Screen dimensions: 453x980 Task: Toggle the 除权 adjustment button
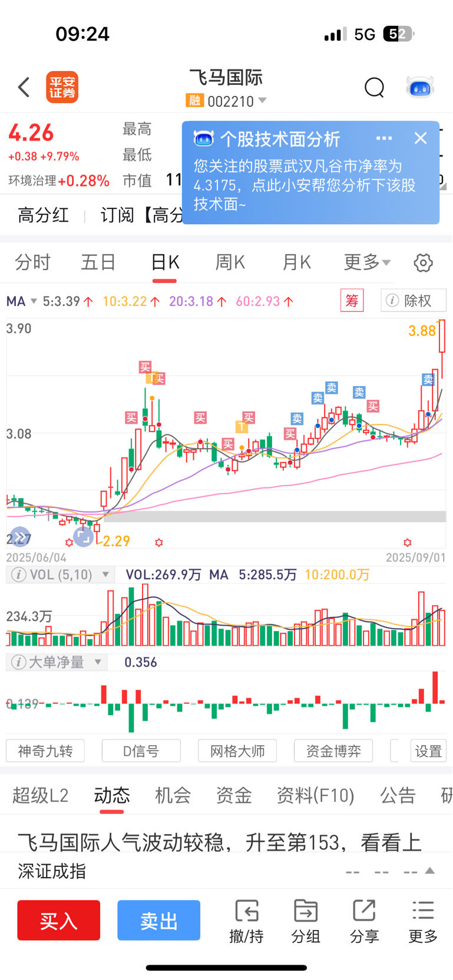414,301
